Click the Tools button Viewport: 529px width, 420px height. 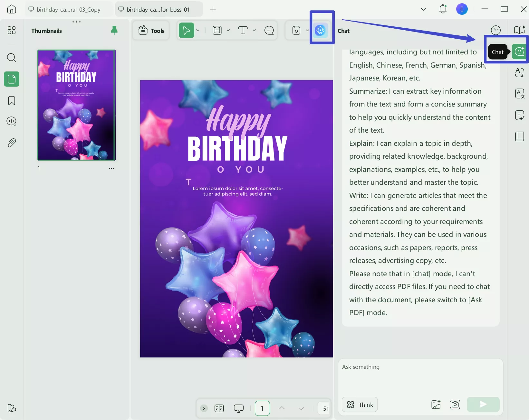(151, 30)
